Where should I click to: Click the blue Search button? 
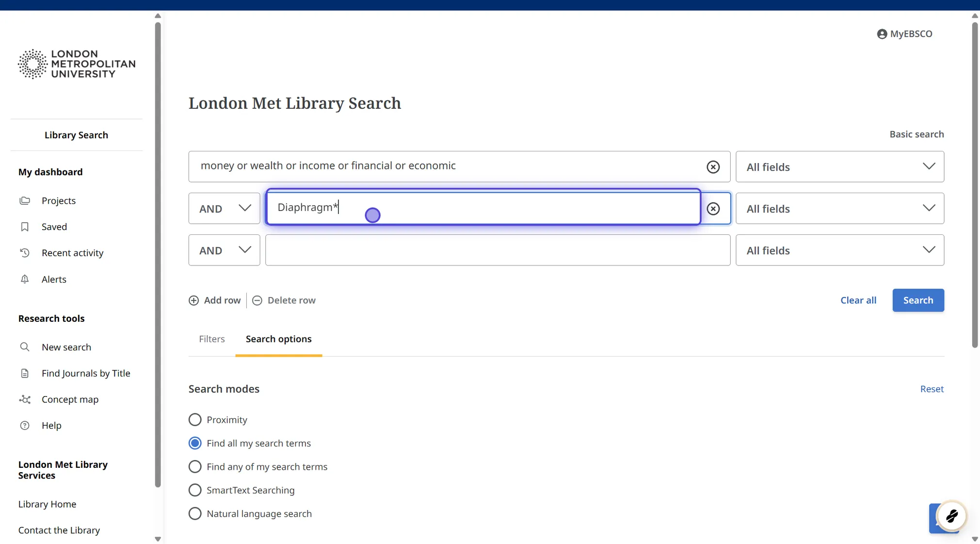click(918, 300)
